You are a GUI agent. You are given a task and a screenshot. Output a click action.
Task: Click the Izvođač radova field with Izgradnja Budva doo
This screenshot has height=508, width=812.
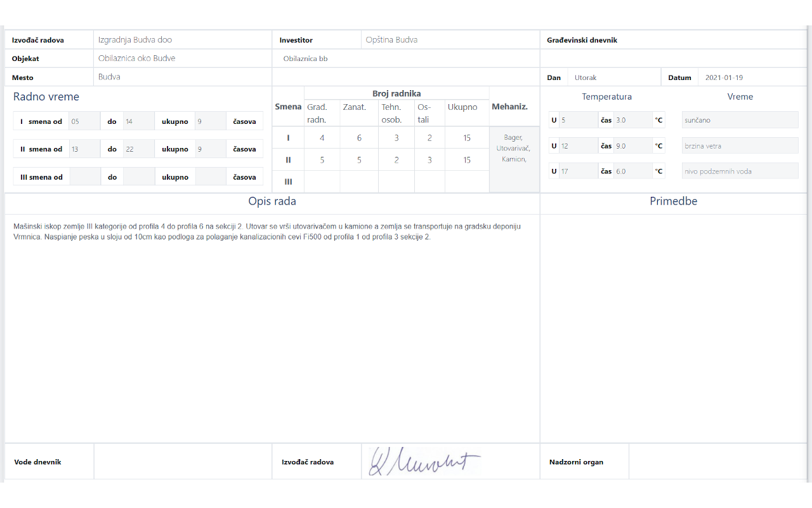(182, 40)
